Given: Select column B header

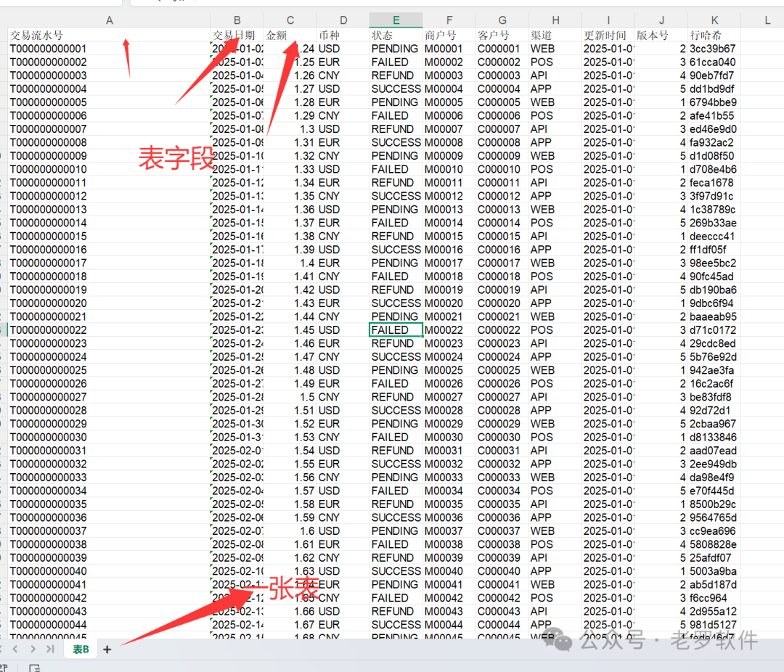Looking at the screenshot, I should (237, 20).
